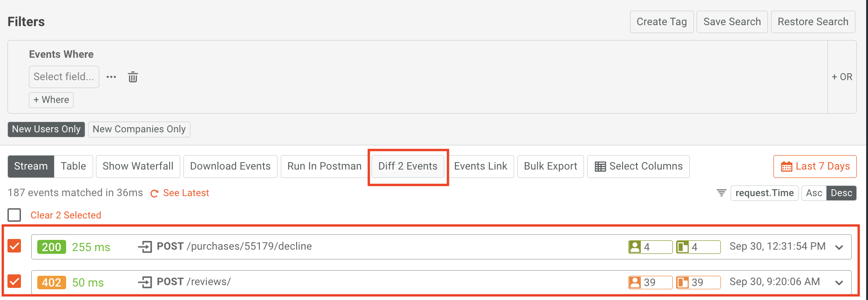
Task: Open Clear 2 Selected link
Action: coord(66,215)
